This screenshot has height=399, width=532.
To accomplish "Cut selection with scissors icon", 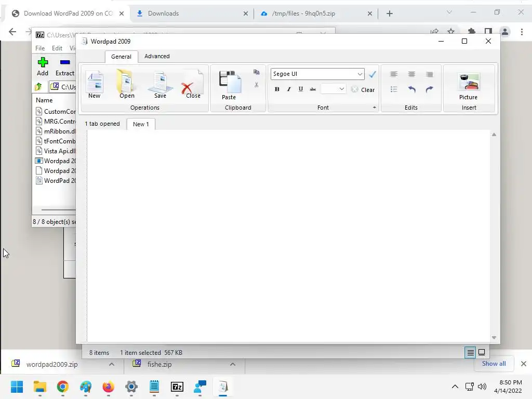I will click(257, 85).
